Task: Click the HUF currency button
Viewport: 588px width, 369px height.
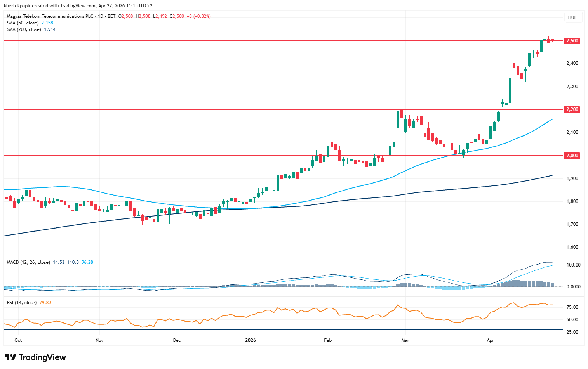Action: (572, 17)
